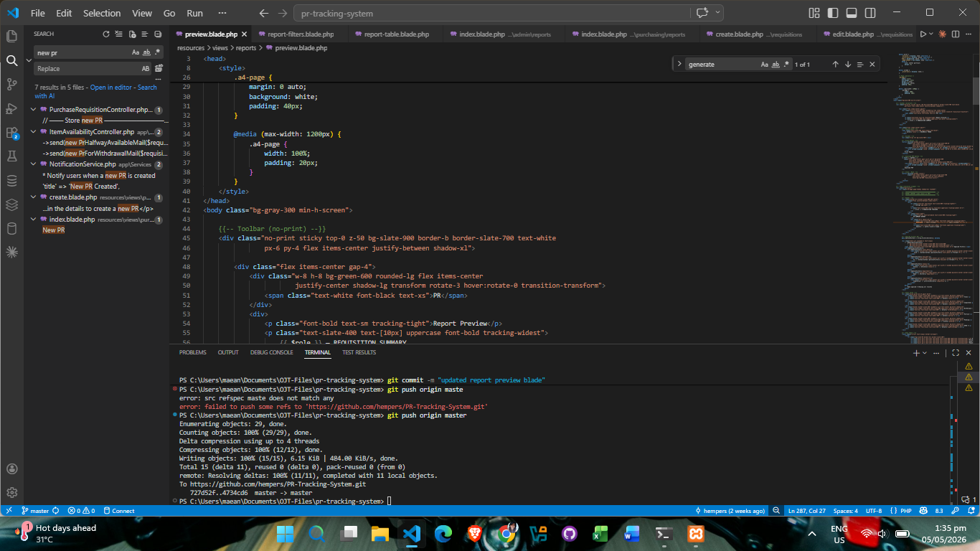
Task: Toggle Use Regular Expression in sidebar search
Action: 157,52
